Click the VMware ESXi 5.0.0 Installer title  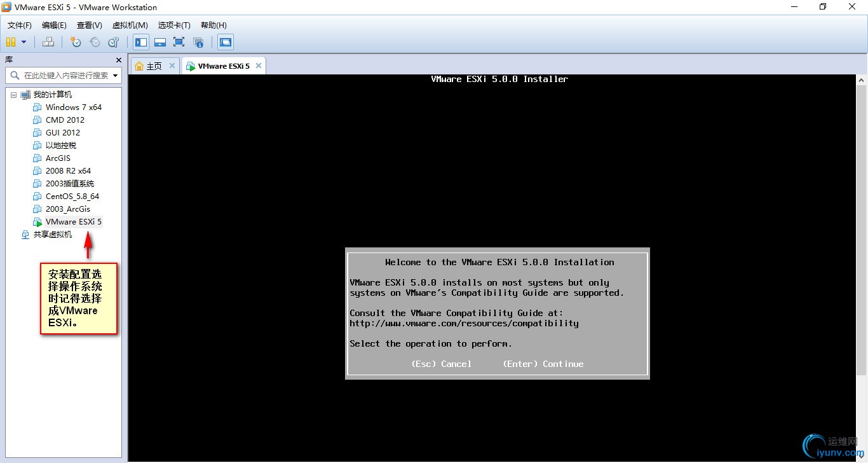[499, 79]
